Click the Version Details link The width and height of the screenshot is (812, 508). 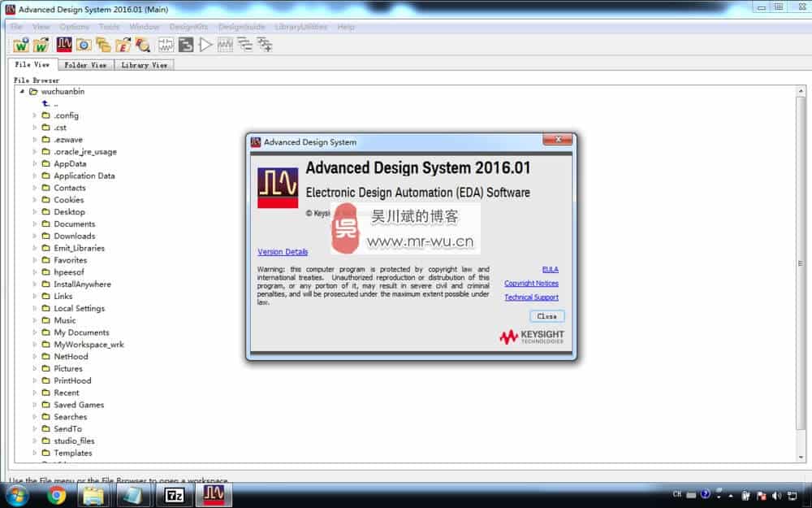tap(283, 252)
